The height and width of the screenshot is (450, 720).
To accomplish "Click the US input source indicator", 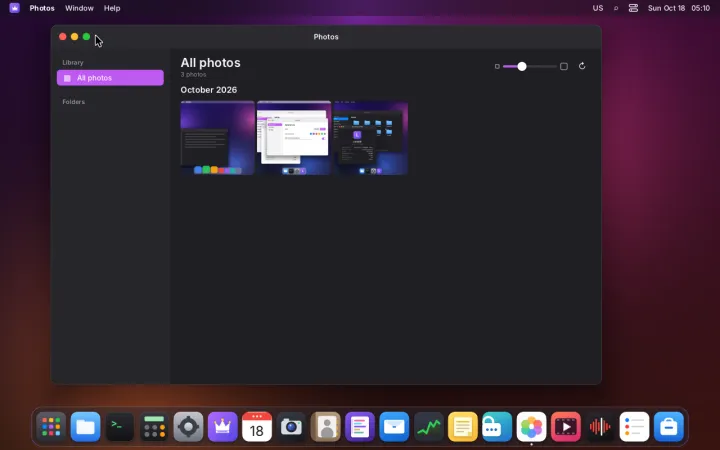I will (598, 8).
